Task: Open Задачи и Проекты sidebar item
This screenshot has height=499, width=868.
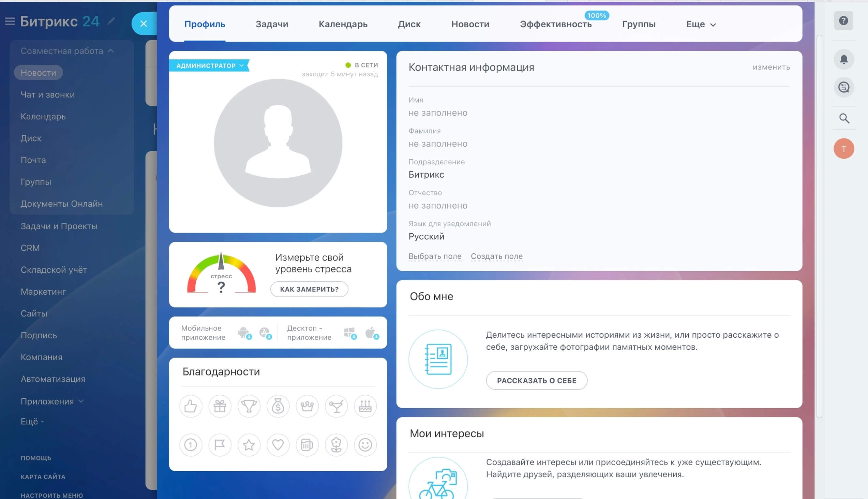Action: [x=59, y=226]
